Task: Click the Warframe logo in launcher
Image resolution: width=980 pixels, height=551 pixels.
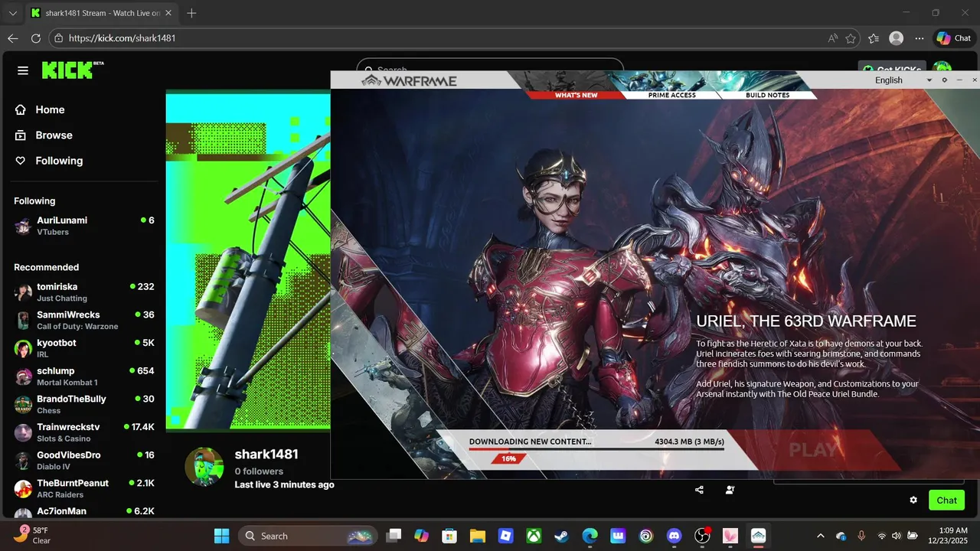Action: coord(409,81)
